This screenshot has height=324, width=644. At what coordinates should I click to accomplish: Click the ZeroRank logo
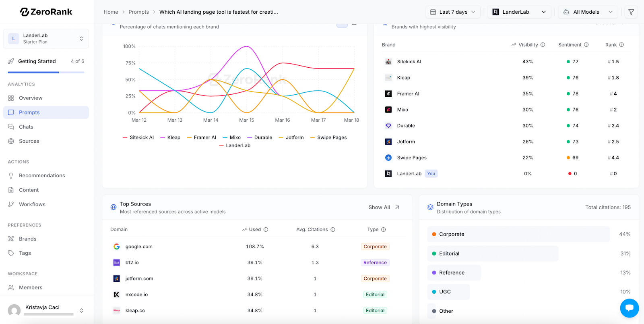[x=46, y=12]
